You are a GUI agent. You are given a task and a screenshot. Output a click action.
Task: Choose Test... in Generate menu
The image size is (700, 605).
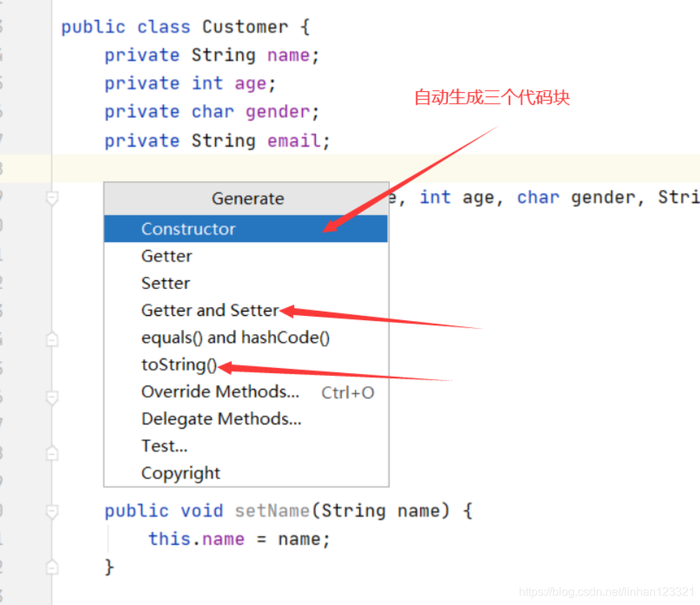pos(246,446)
